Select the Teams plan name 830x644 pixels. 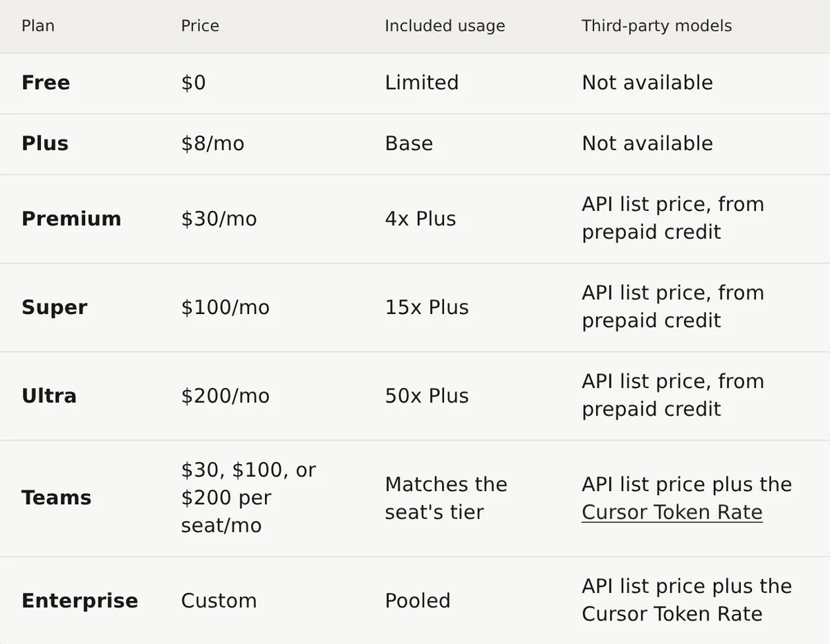coord(56,498)
